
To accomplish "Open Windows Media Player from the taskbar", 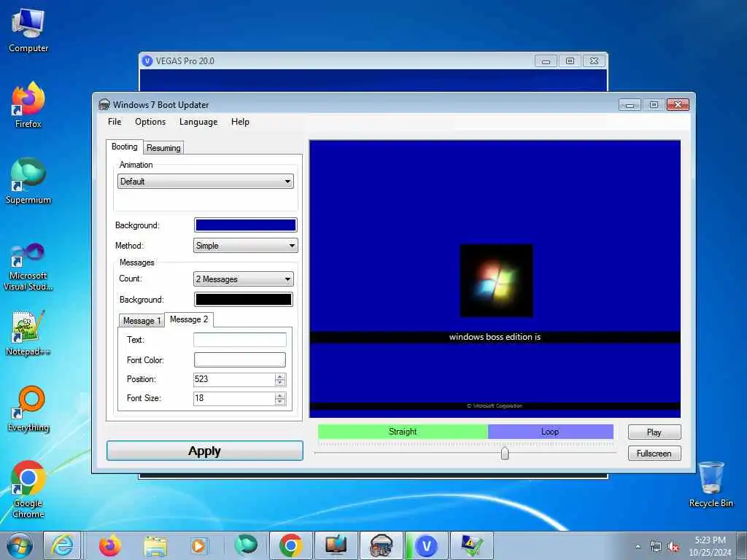I will (x=198, y=545).
